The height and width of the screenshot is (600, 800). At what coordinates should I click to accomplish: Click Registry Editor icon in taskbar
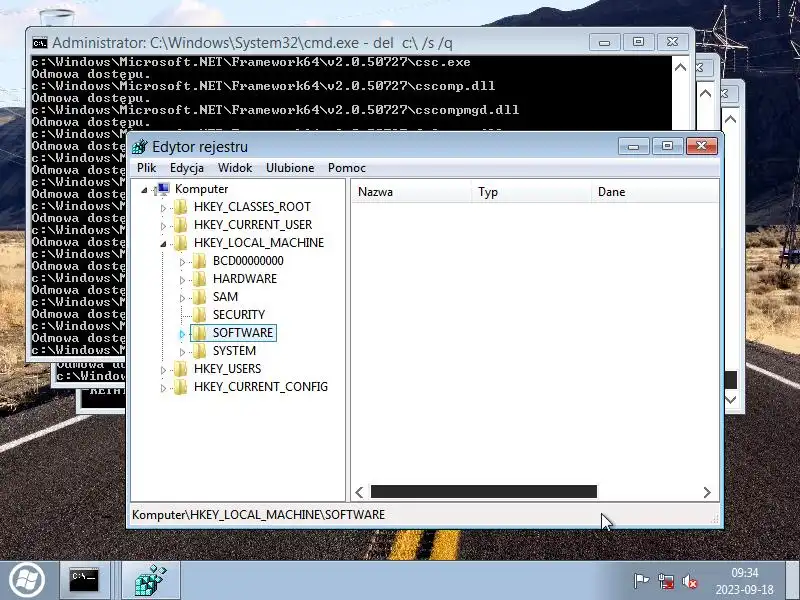[151, 580]
